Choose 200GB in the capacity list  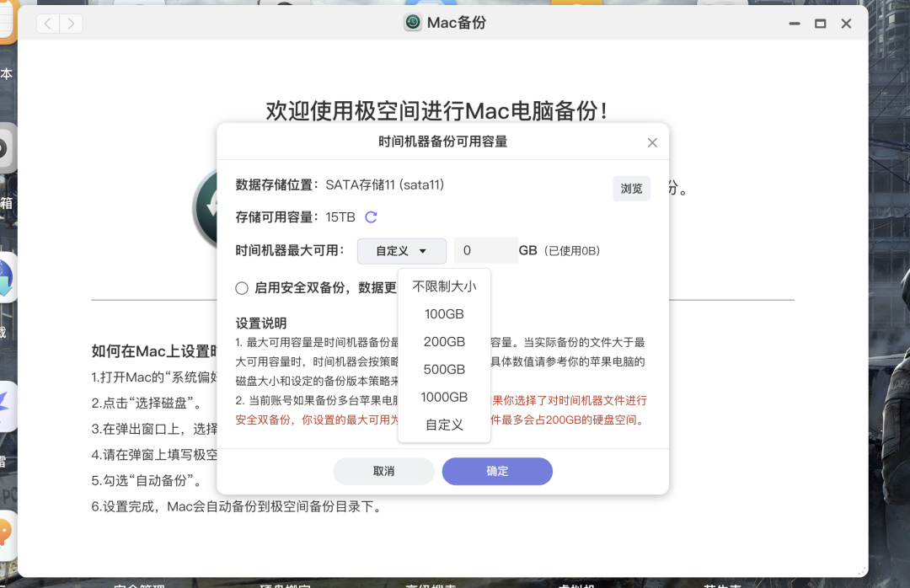pyautogui.click(x=445, y=342)
